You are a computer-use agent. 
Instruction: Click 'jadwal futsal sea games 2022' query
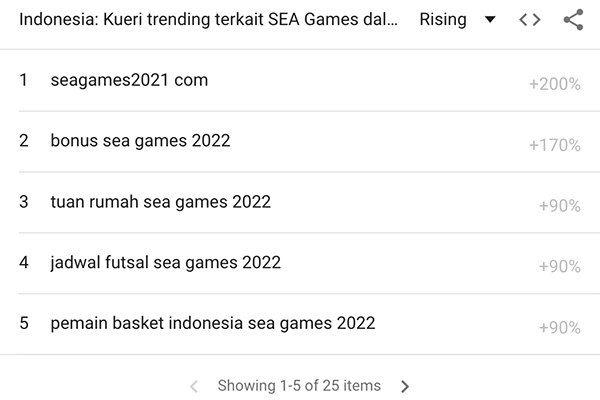pos(165,263)
